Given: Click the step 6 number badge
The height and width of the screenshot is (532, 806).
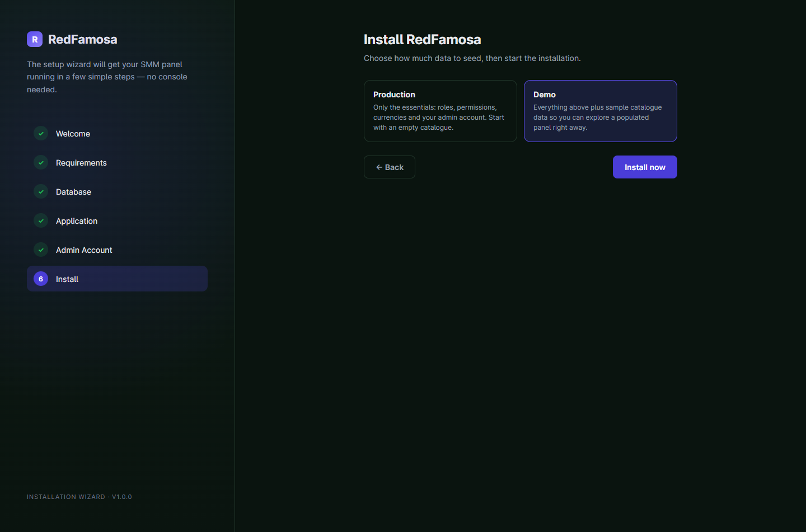Looking at the screenshot, I should pos(41,279).
